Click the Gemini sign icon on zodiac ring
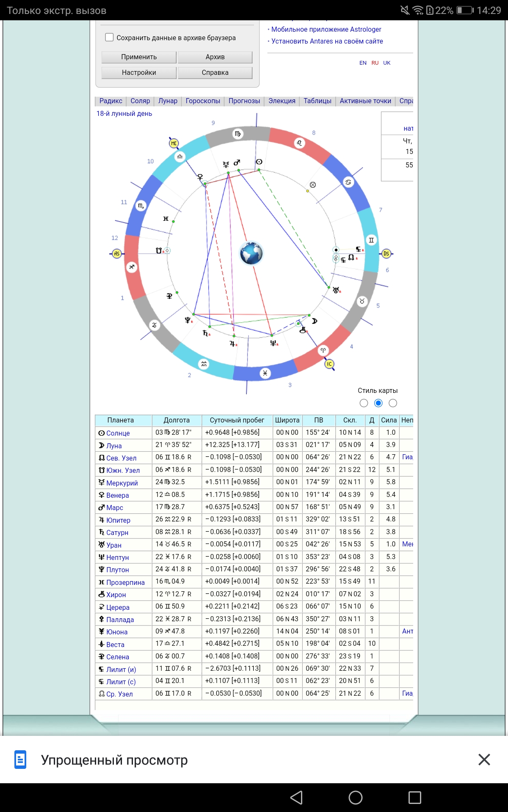508x812 pixels. [371, 240]
